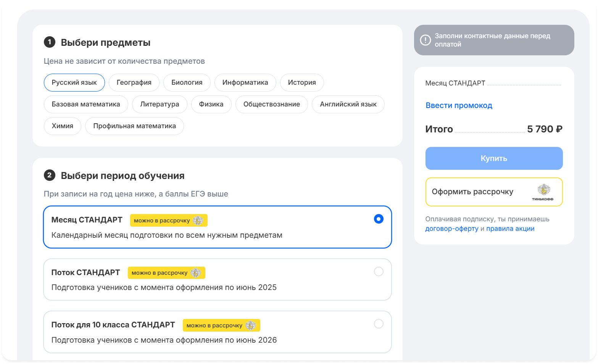
Task: Click Календарный месяц подготовки description text
Action: [167, 235]
